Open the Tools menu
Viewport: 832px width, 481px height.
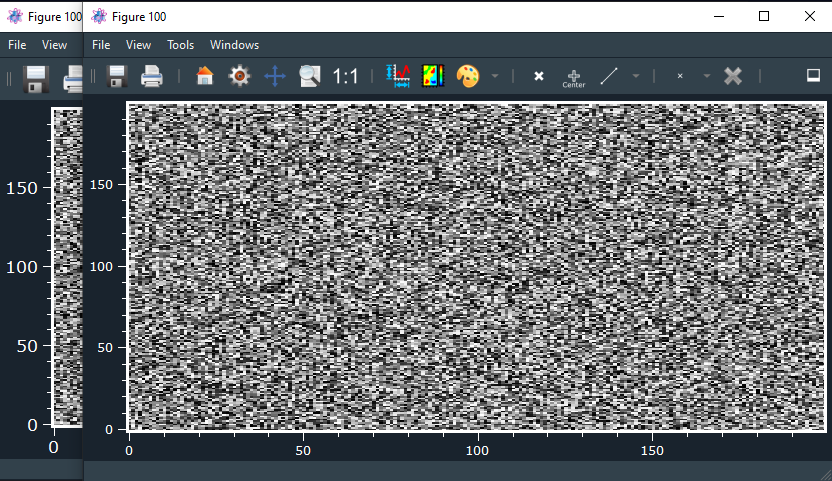click(x=180, y=45)
